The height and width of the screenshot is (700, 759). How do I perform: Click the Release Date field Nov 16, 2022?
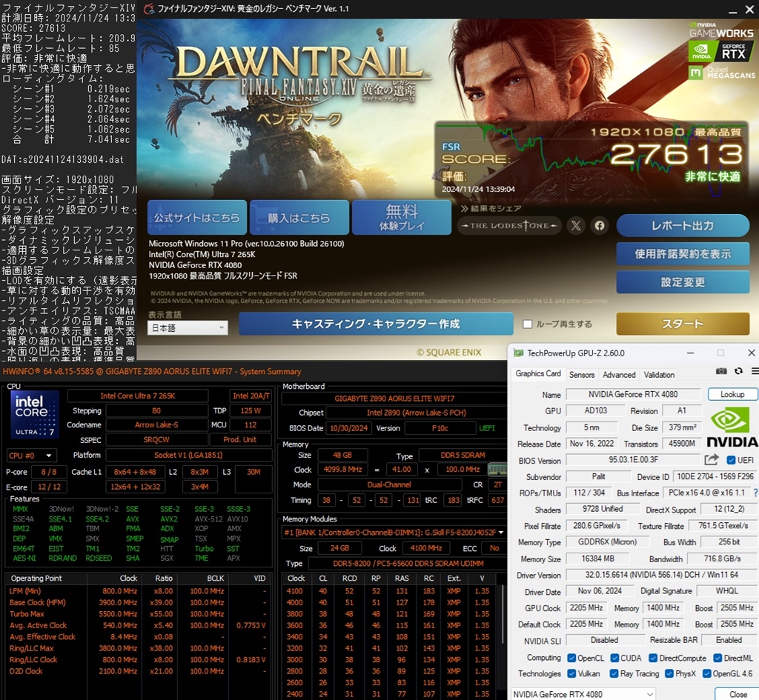tap(591, 444)
